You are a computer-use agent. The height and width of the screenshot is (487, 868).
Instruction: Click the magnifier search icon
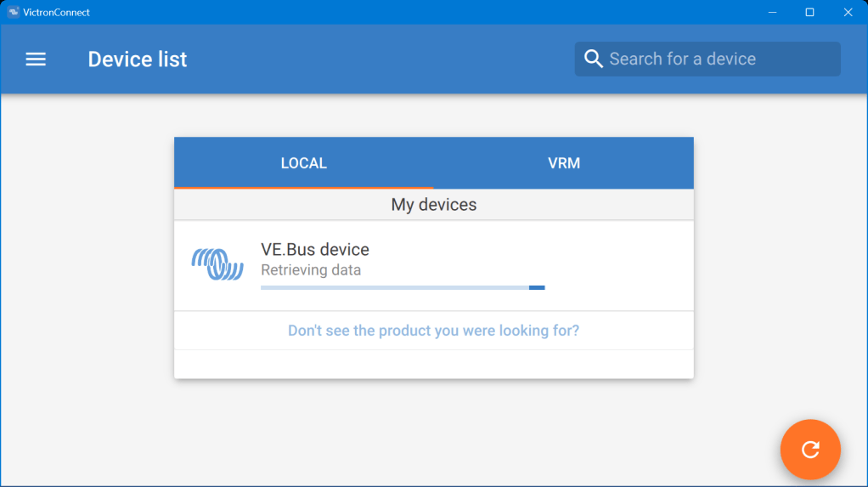click(x=594, y=59)
